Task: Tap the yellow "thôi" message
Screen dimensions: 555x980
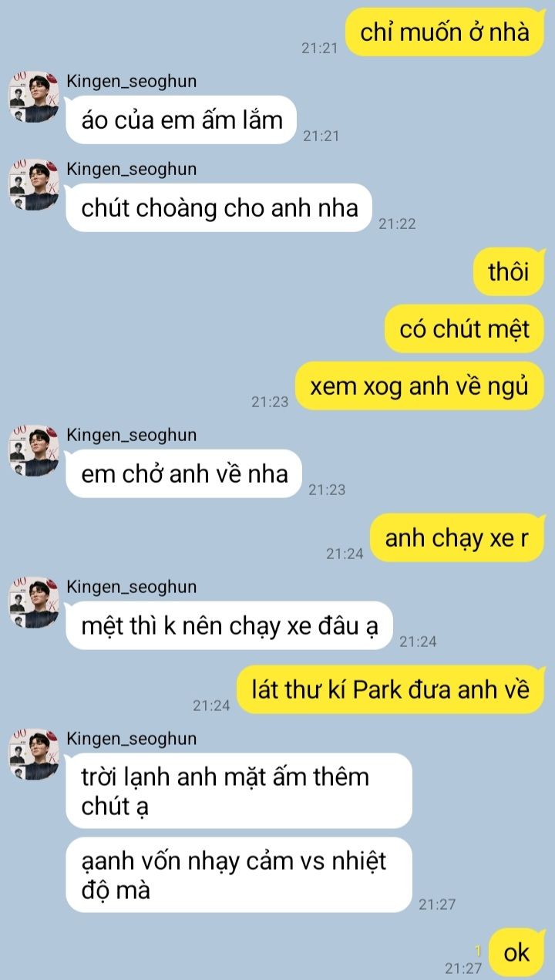Action: click(x=509, y=272)
